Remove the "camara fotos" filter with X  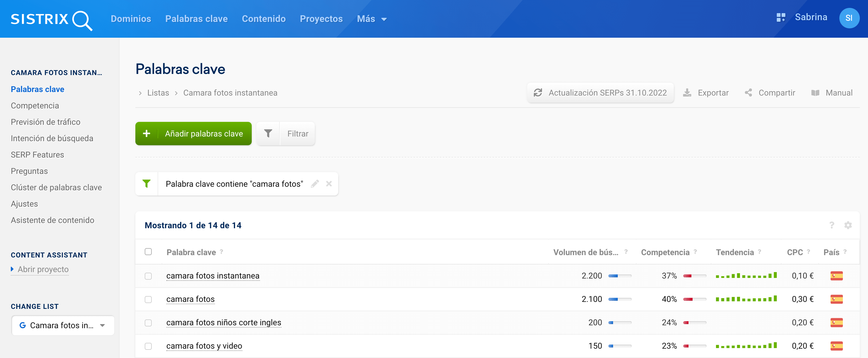point(329,184)
